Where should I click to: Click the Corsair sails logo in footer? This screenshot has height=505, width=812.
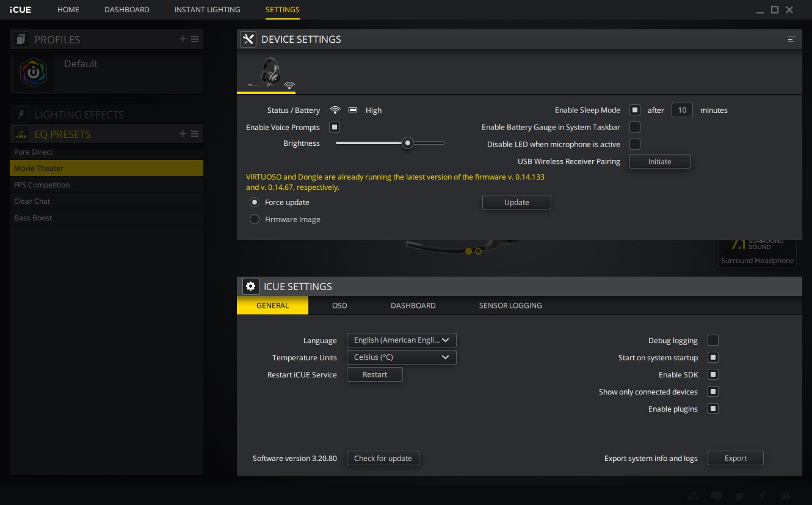pos(786,496)
